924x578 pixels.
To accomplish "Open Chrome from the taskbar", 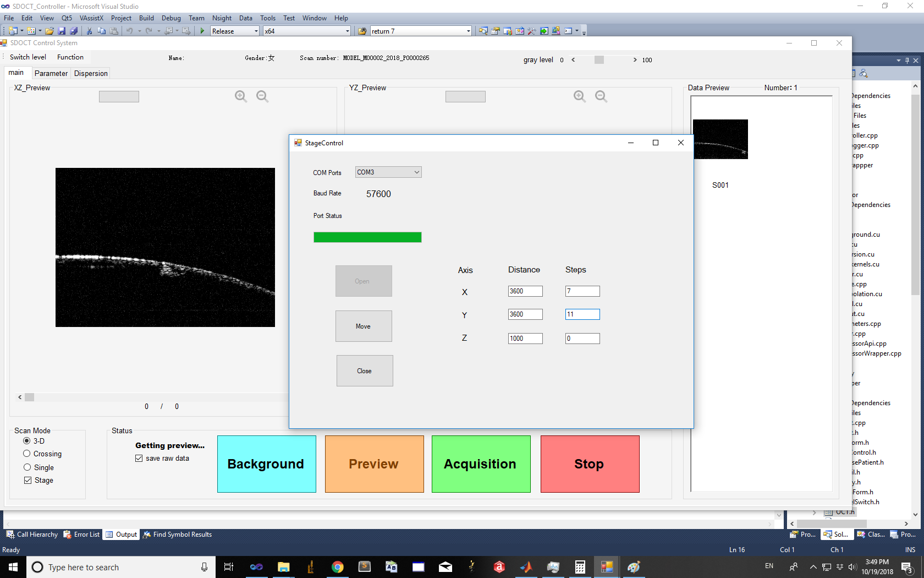I will 338,567.
